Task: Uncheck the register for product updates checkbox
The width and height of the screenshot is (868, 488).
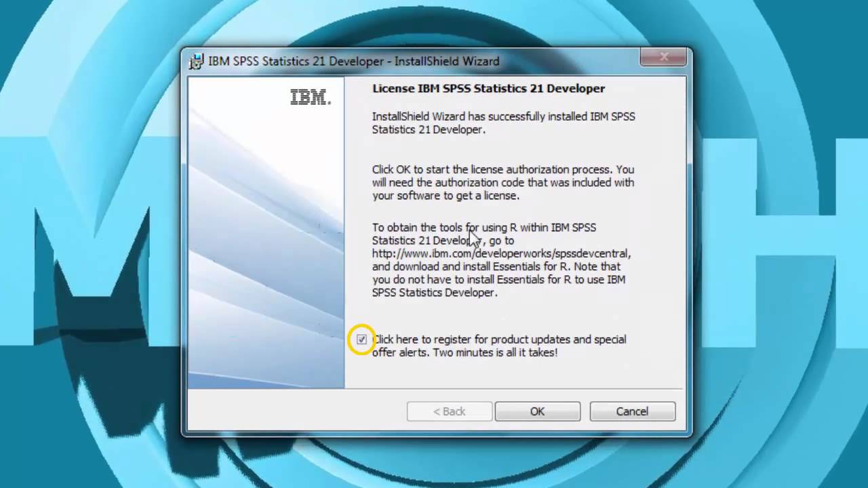Action: tap(361, 340)
